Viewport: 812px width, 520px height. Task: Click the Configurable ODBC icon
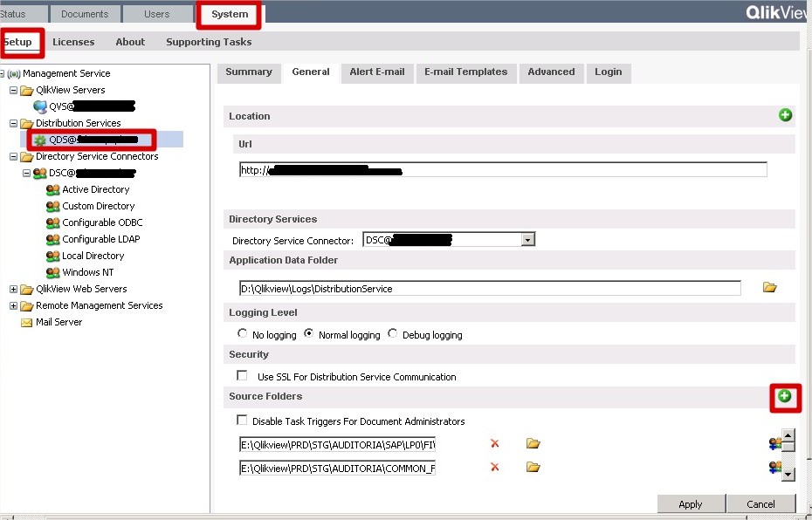[x=52, y=223]
